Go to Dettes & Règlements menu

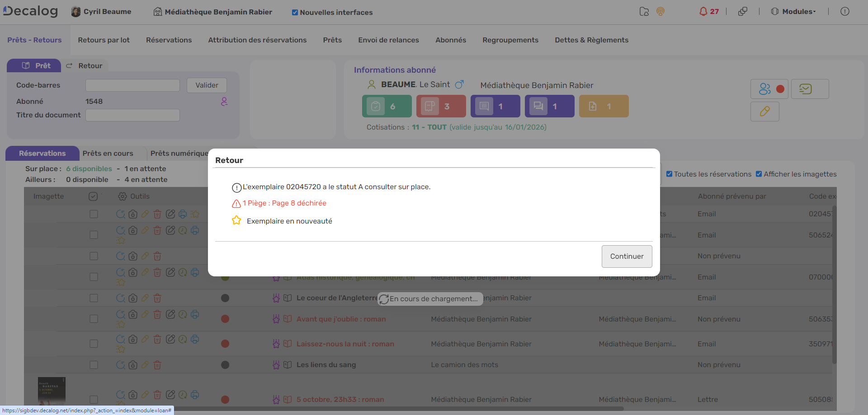[591, 40]
